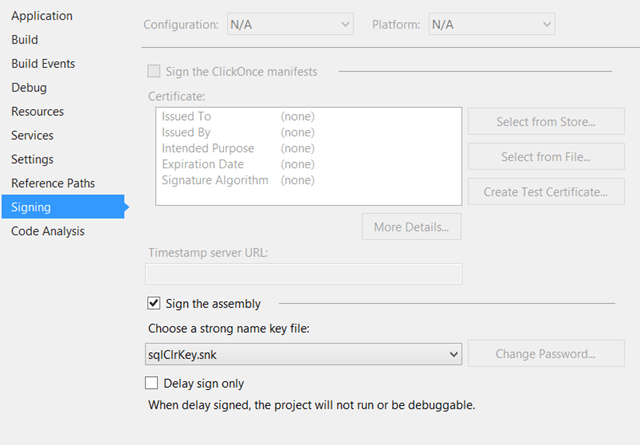Enable the Delay sign only checkbox
The image size is (640, 445).
coord(152,383)
